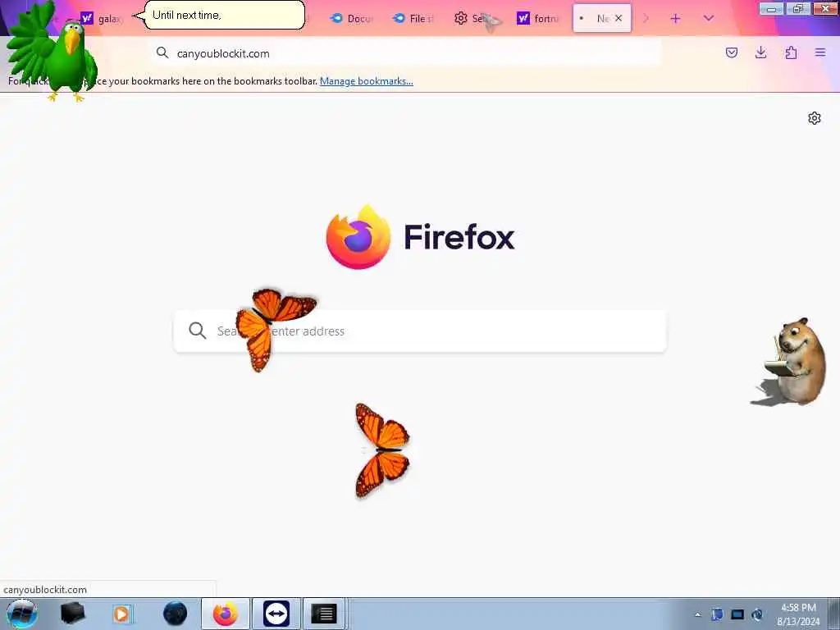The height and width of the screenshot is (630, 840).
Task: Switch to the 'File' tab
Action: pyautogui.click(x=413, y=18)
